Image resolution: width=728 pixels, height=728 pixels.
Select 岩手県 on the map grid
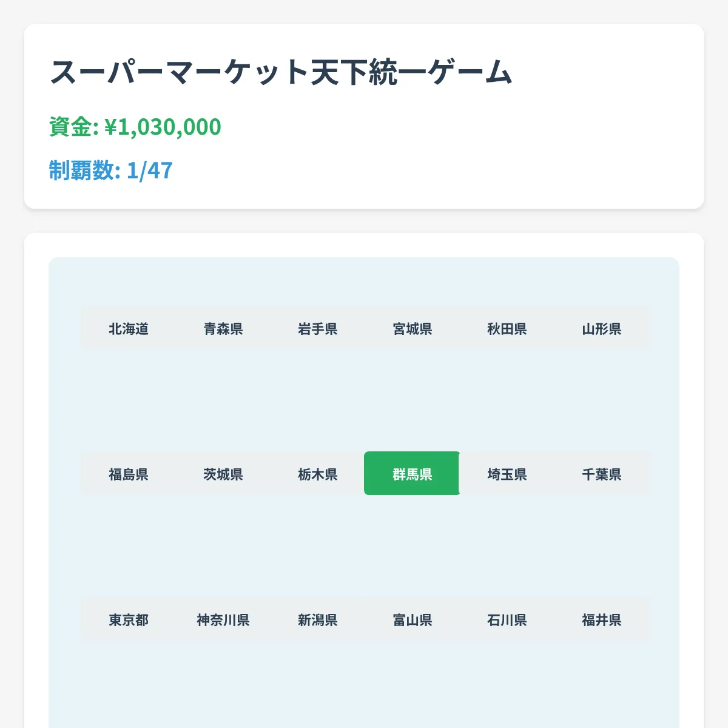(x=318, y=329)
